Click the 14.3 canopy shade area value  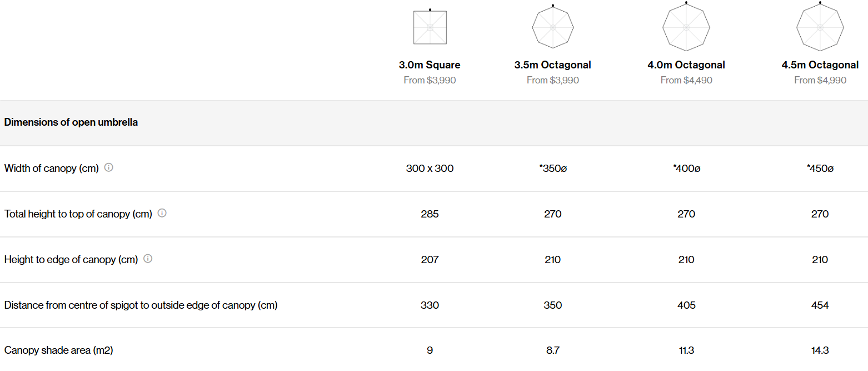pos(820,350)
